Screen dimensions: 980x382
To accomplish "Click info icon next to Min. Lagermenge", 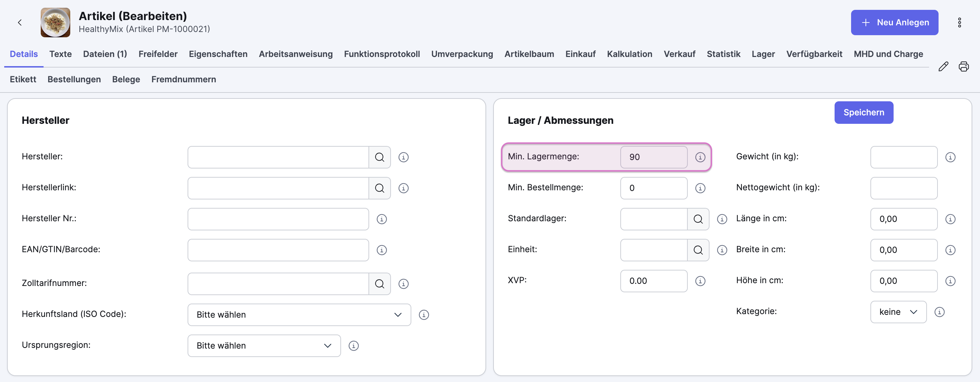I will [700, 157].
